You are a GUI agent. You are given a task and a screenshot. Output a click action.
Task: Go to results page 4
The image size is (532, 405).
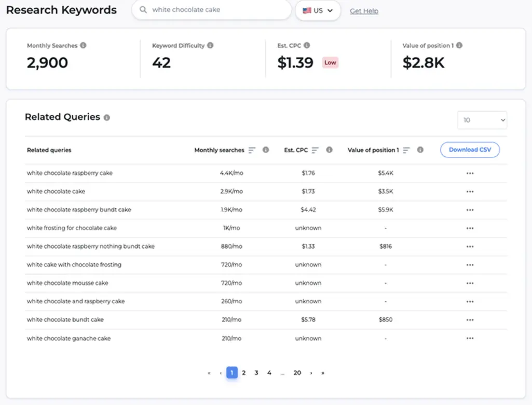(269, 372)
